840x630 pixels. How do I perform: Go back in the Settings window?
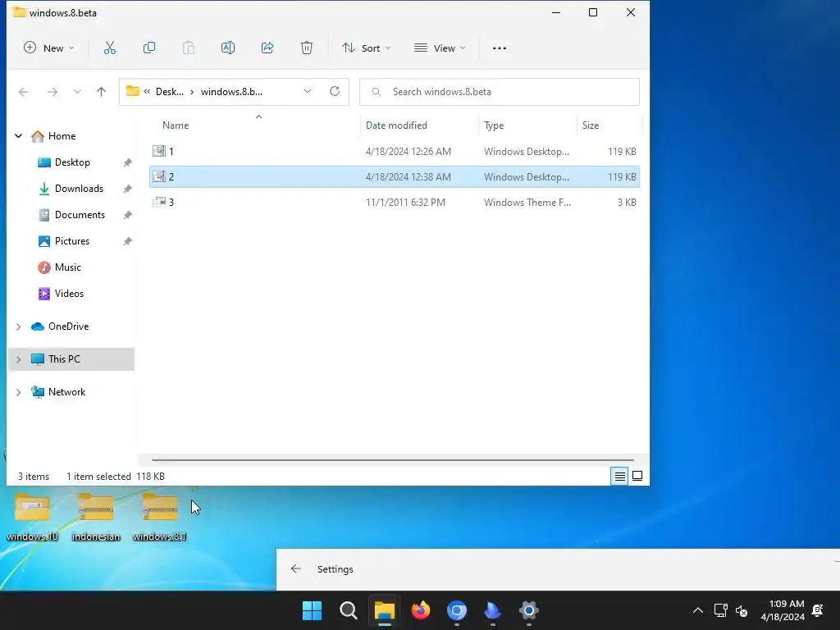tap(295, 569)
